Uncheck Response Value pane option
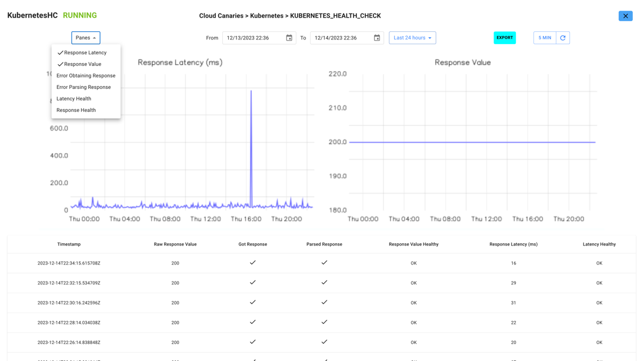 [x=86, y=64]
